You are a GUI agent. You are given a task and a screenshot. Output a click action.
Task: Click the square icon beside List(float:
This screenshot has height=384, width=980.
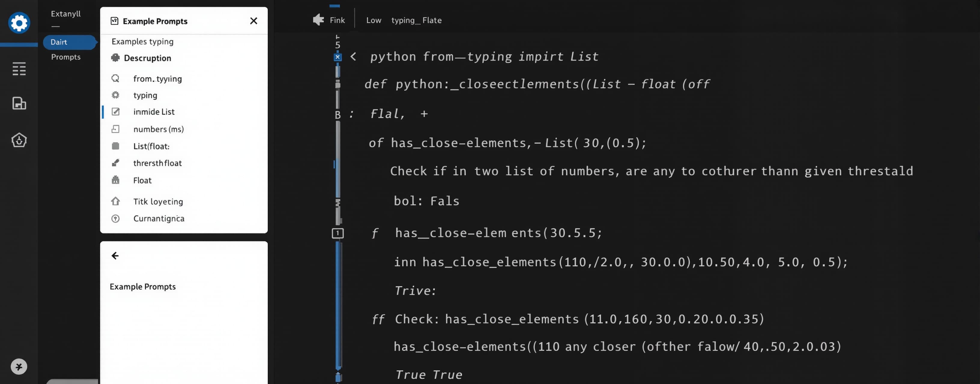[115, 146]
